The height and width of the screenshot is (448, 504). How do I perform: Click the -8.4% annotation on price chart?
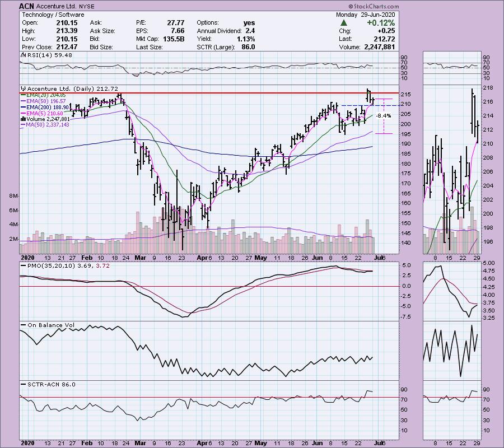point(384,116)
